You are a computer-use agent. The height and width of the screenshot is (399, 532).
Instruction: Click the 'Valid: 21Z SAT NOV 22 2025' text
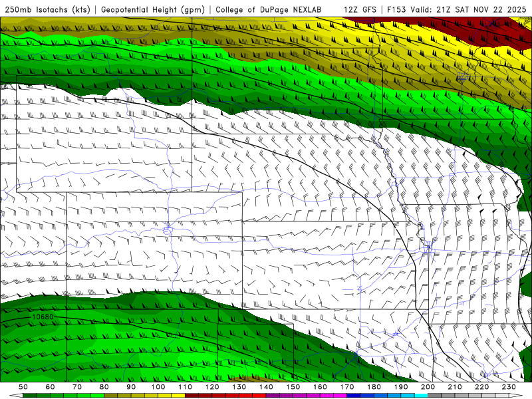tap(468, 9)
